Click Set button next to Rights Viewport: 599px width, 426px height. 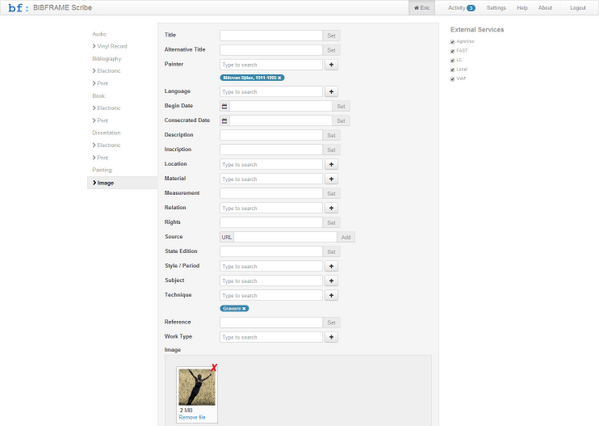(331, 222)
